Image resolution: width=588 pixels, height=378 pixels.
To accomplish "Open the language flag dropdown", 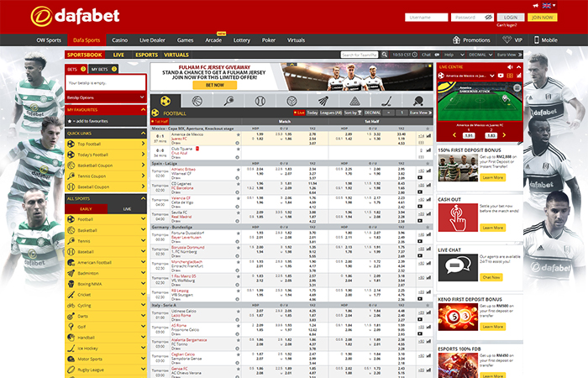I will pos(549,6).
